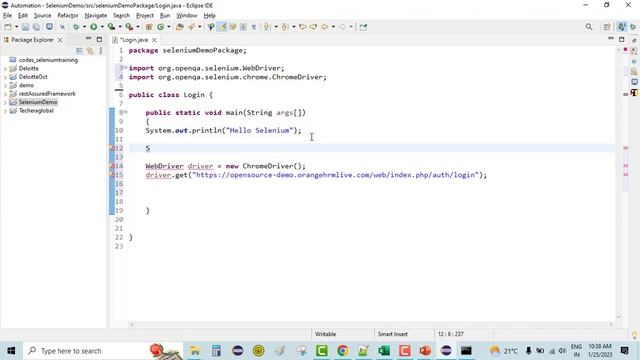Click the Save toolbar icon
The image size is (640, 360).
pos(25,27)
